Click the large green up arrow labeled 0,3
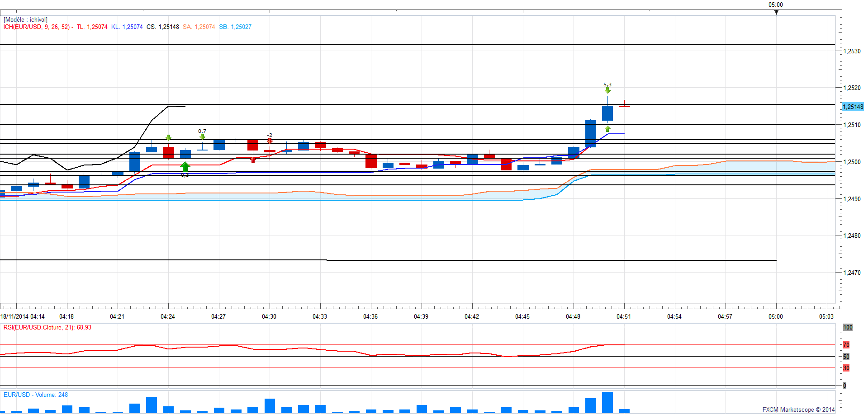Viewport: 868px width, 414px height. [x=185, y=166]
